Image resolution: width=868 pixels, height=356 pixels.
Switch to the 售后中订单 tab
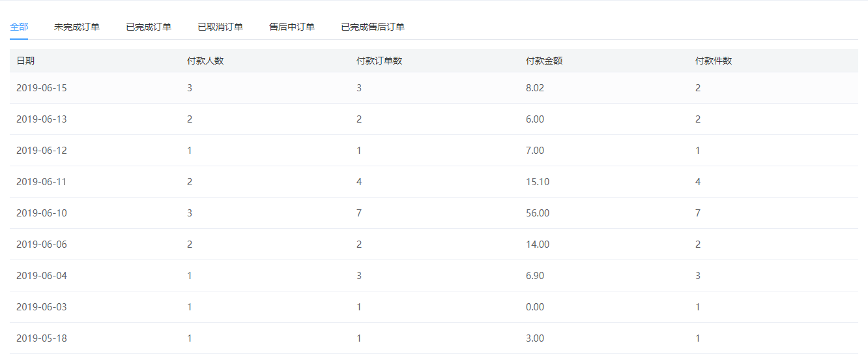pos(292,27)
